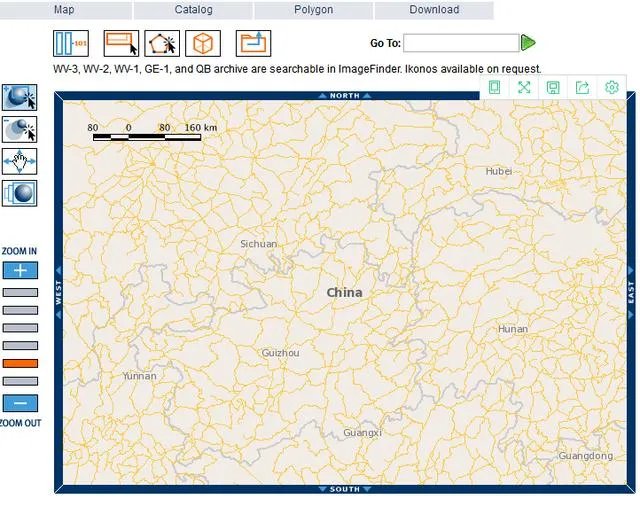The height and width of the screenshot is (507, 640).
Task: Click the green save disk icon
Action: point(553,88)
